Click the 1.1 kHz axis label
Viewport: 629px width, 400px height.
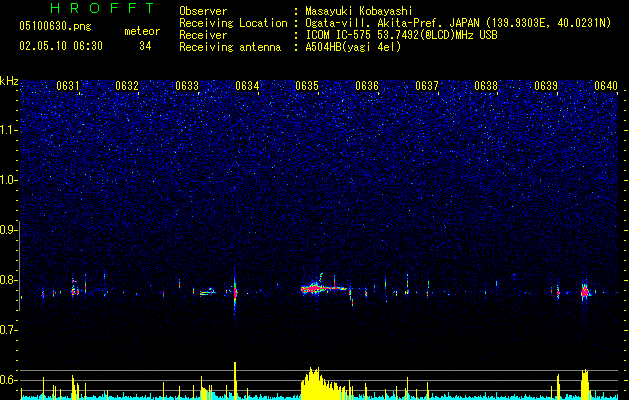point(9,130)
